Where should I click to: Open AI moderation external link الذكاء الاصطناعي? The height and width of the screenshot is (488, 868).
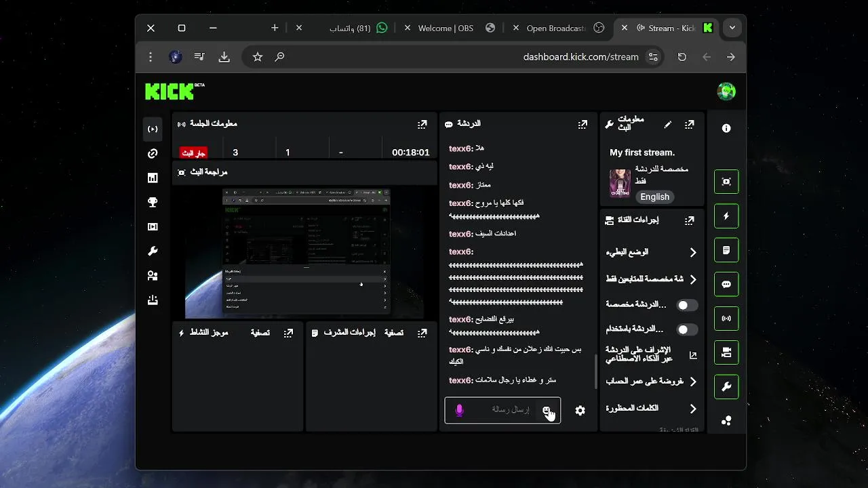coord(693,355)
